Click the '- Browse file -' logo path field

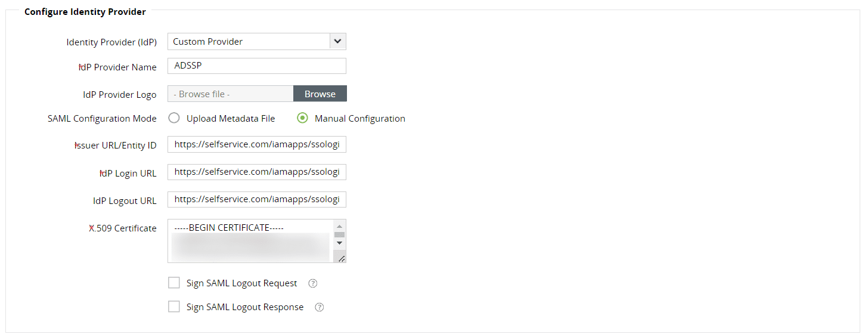click(x=230, y=94)
